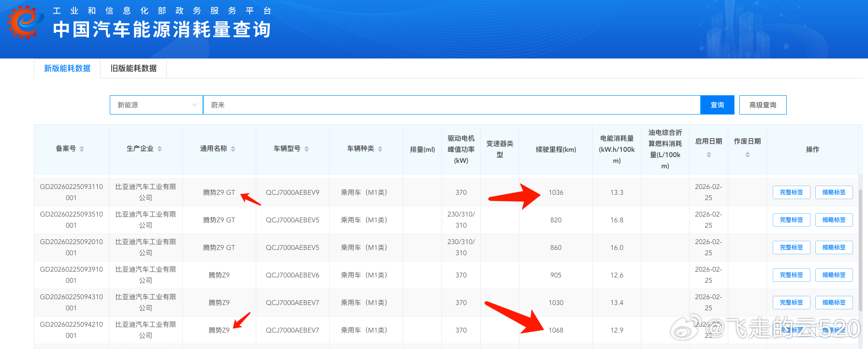The image size is (868, 349).
Task: Click the energy consumption value 12.6
Action: [617, 275]
